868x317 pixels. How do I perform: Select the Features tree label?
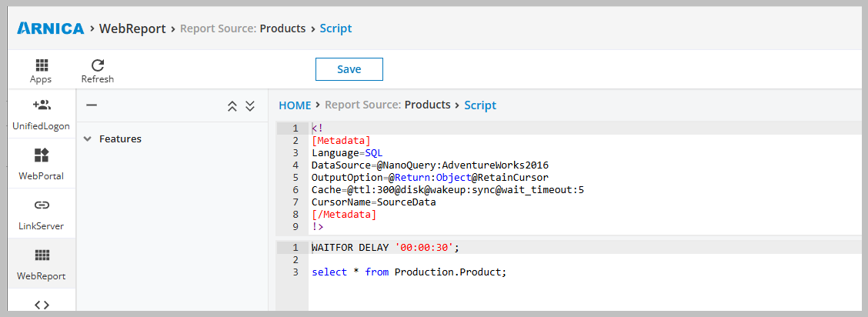(120, 138)
